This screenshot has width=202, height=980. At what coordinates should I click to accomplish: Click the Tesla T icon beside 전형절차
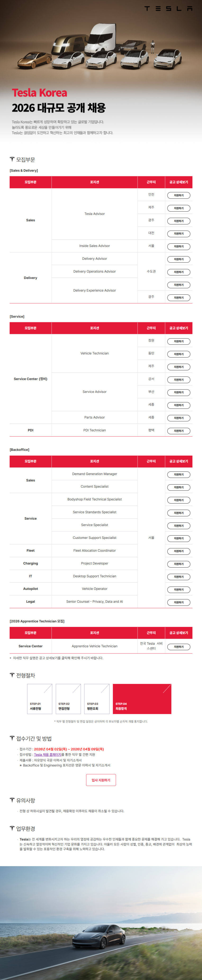(x=12, y=675)
